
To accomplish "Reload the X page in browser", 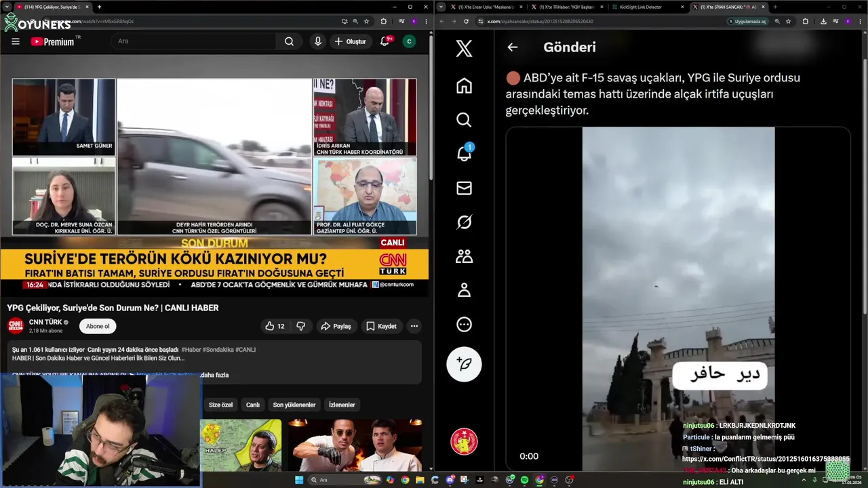I will point(466,21).
